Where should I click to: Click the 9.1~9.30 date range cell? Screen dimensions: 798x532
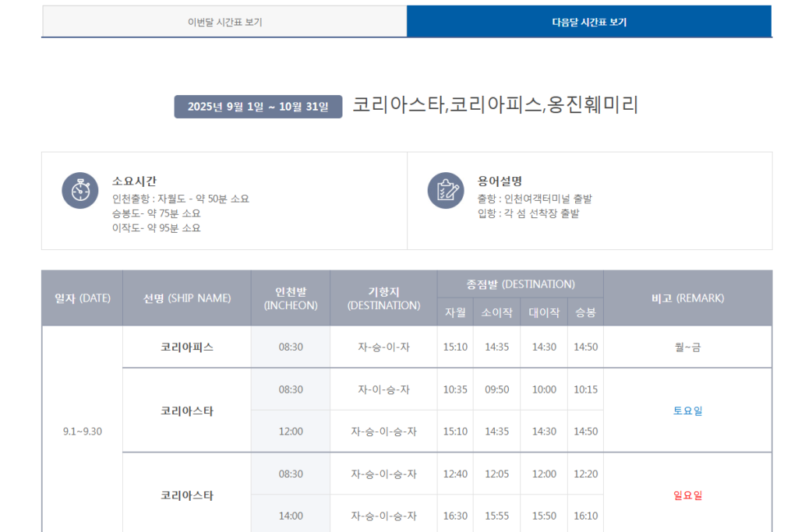(x=83, y=431)
